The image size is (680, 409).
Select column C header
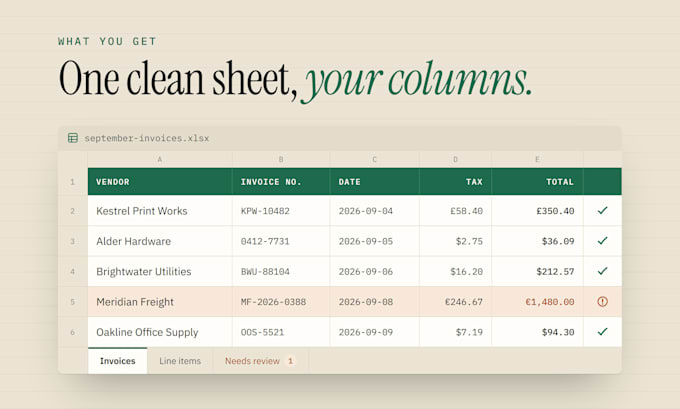[375, 160]
